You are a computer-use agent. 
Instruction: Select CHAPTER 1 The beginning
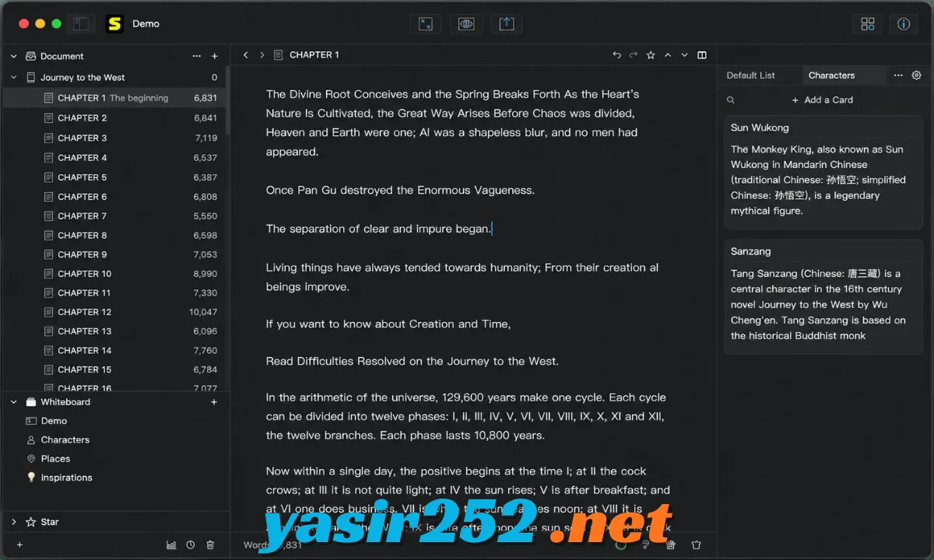tap(114, 98)
